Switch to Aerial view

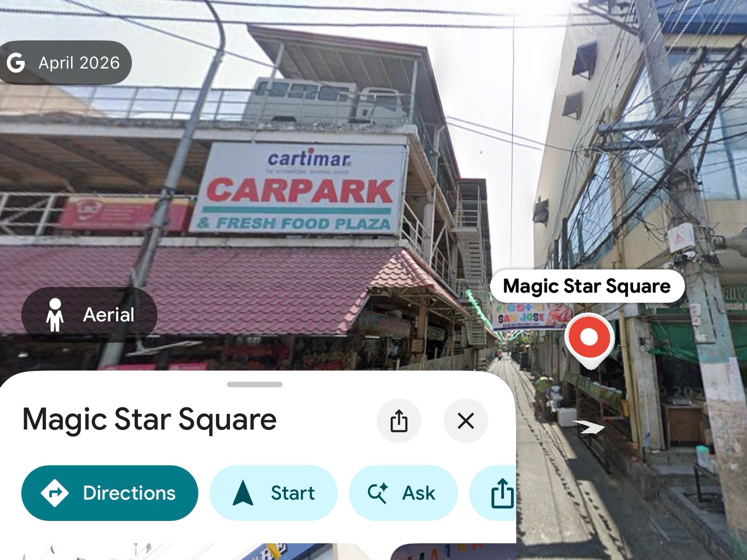pos(89,315)
